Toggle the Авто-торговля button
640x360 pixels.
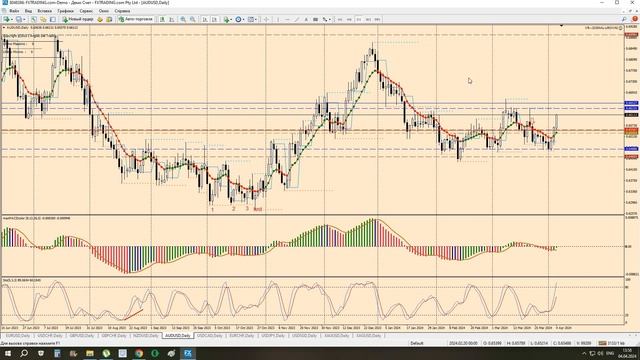click(x=136, y=19)
